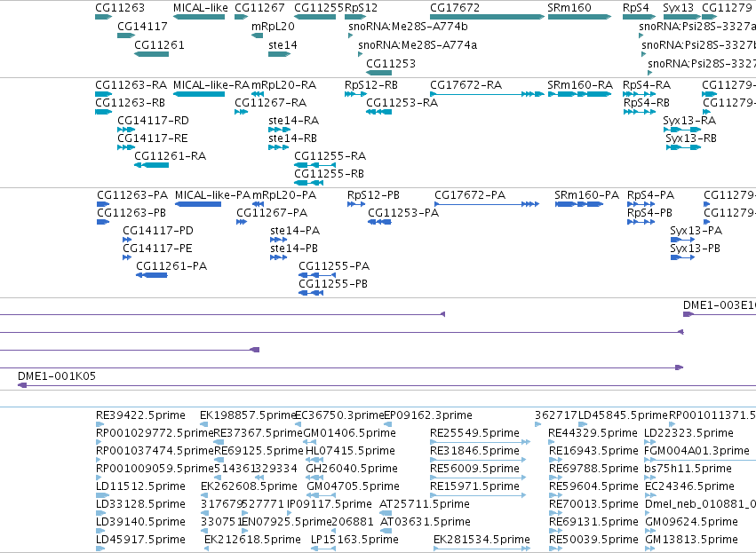The image size is (756, 553).
Task: Select the Syx13-RB transcript label
Action: 691,138
